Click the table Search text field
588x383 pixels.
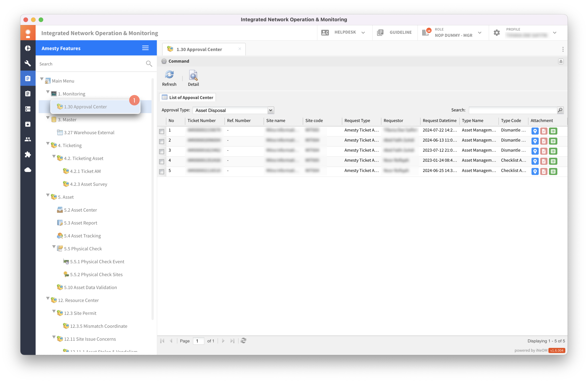tap(513, 110)
